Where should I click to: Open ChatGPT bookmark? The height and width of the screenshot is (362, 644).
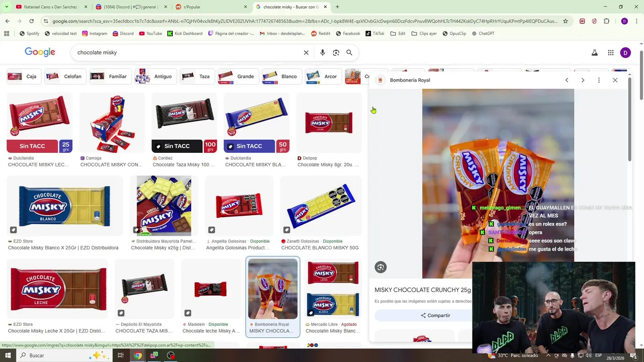482,34
